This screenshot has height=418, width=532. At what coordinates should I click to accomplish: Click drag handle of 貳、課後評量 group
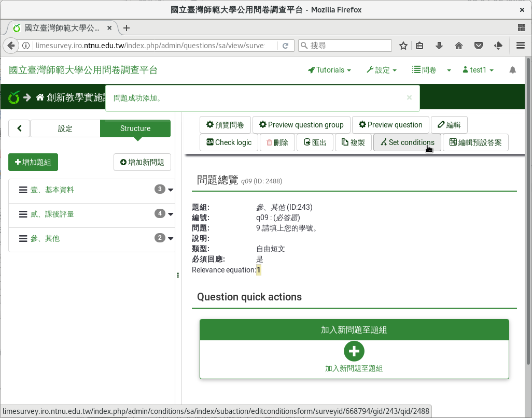click(23, 214)
